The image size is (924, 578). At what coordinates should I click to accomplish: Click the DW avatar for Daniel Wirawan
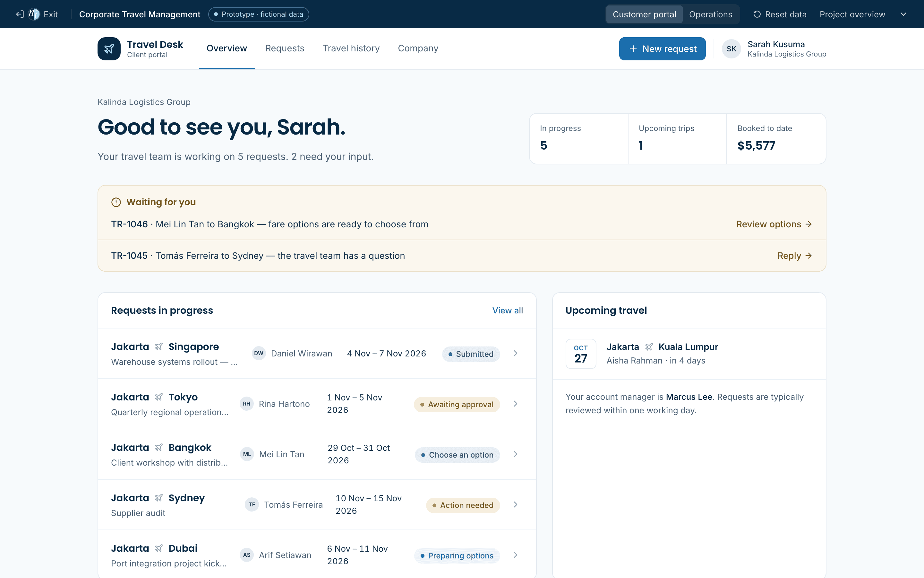click(259, 353)
